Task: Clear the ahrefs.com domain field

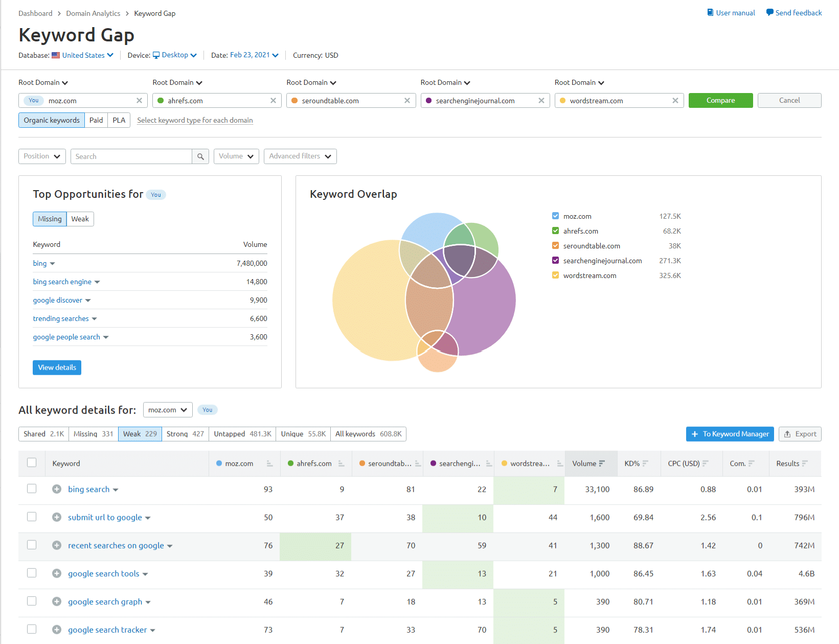Action: [x=273, y=101]
